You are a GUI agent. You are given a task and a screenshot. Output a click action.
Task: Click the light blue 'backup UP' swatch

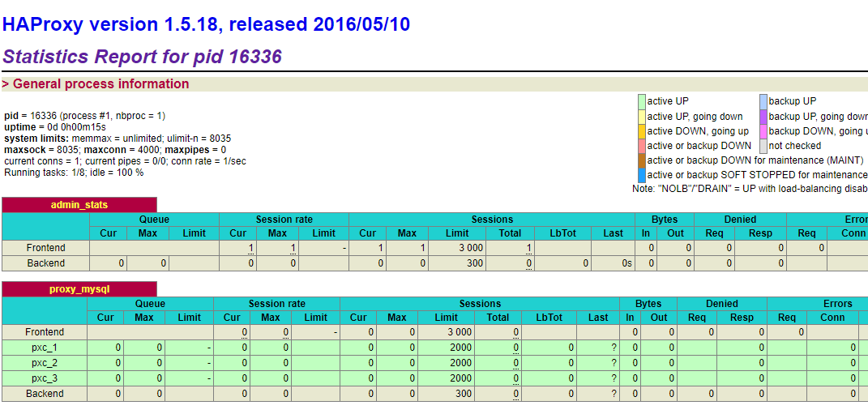tap(763, 101)
